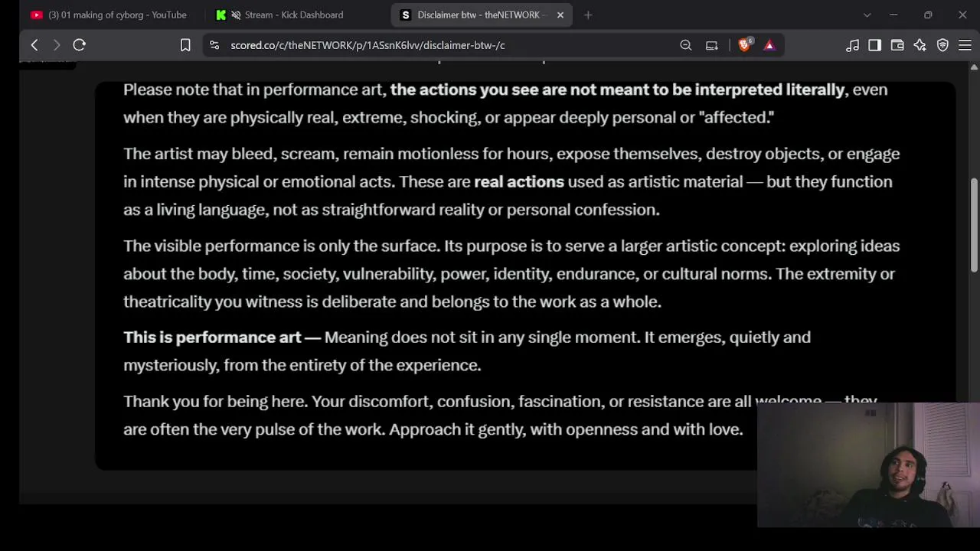Click the text "The visible performance is only the surface"
The height and width of the screenshot is (551, 980).
281,246
